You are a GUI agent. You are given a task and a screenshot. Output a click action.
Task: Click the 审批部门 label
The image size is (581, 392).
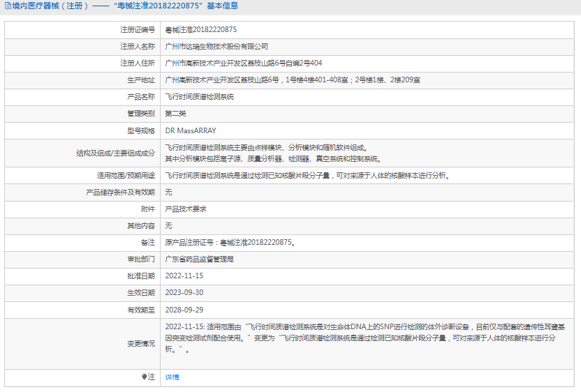141,259
